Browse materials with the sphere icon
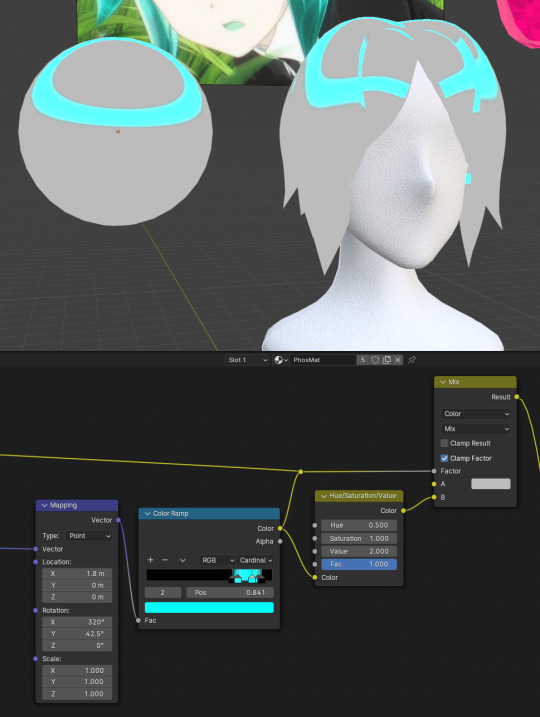Image resolution: width=540 pixels, height=717 pixels. (x=281, y=360)
